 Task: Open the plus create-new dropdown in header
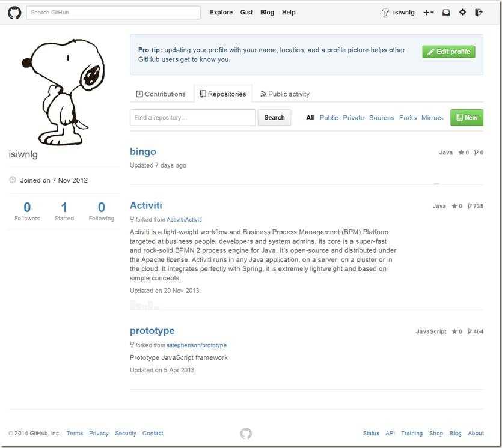(429, 13)
